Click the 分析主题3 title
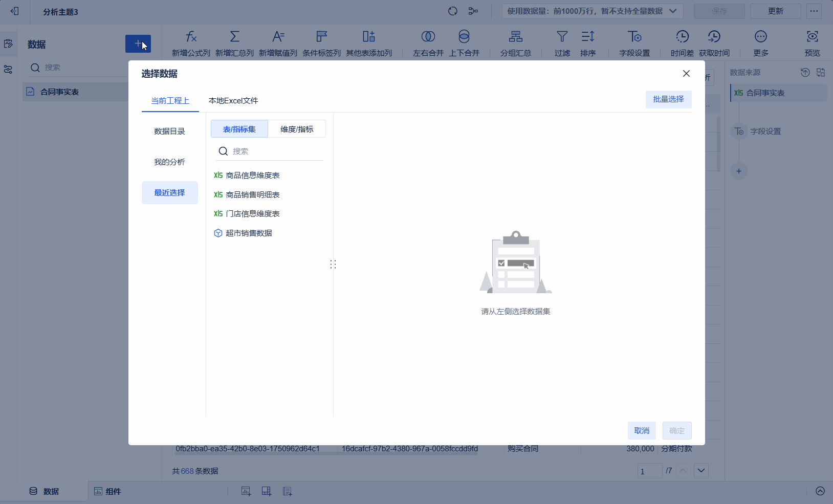The image size is (833, 504). point(60,12)
